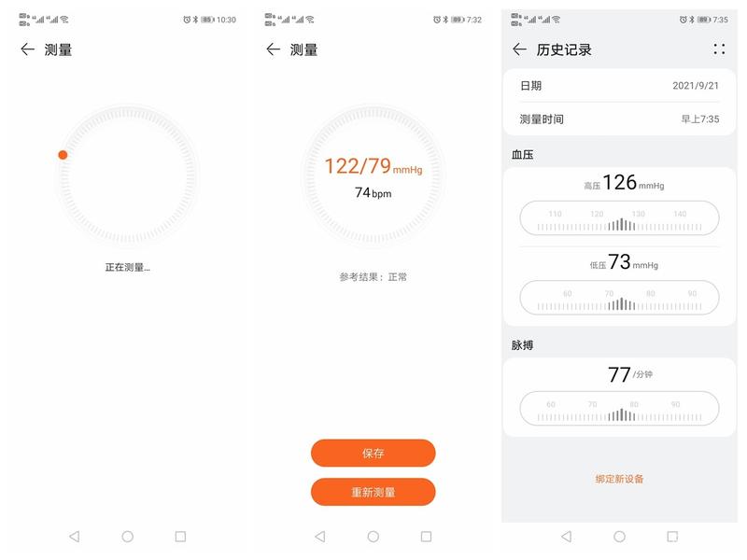Image resolution: width=747 pixels, height=560 pixels.
Task: Tap back arrow beside 历史记录 title
Action: pyautogui.click(x=519, y=49)
